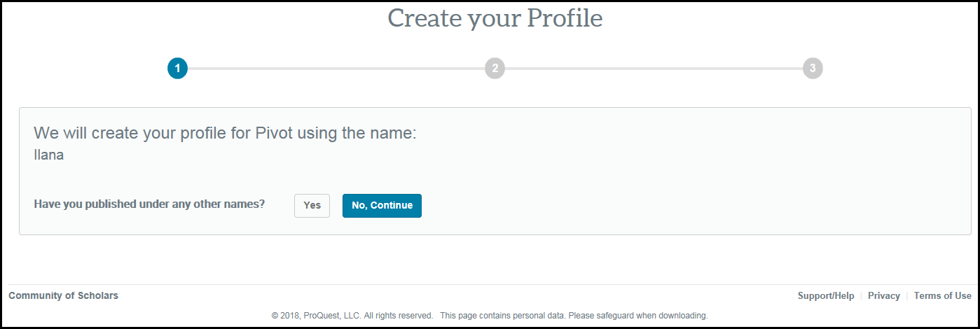Visit the Privacy link in footer
980x329 pixels.
point(883,296)
